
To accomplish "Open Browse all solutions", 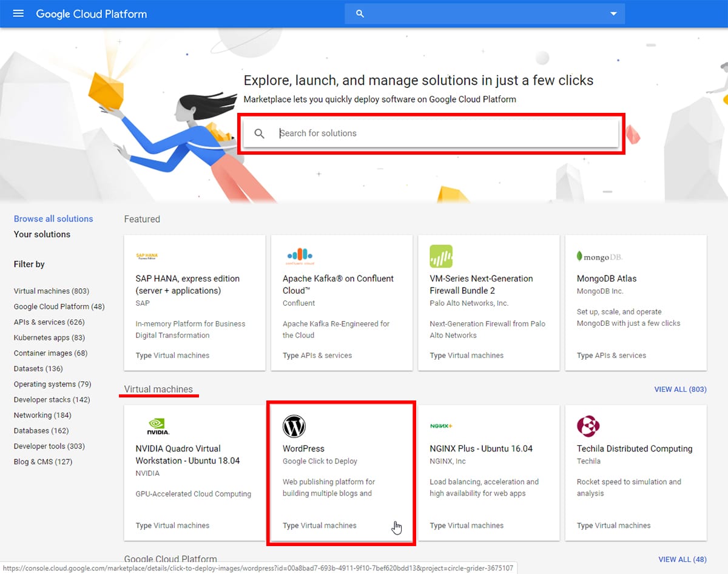I will tap(53, 218).
